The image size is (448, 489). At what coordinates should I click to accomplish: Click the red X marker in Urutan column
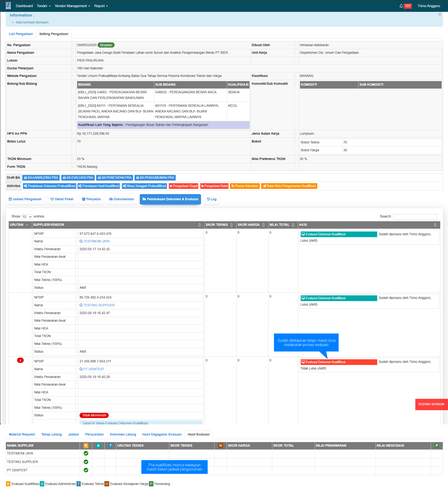[20, 360]
